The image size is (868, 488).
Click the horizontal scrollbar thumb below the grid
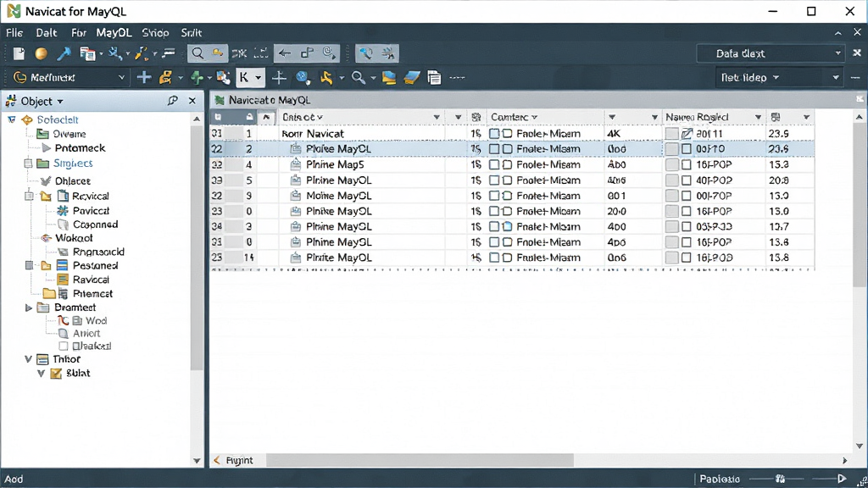tap(420, 460)
